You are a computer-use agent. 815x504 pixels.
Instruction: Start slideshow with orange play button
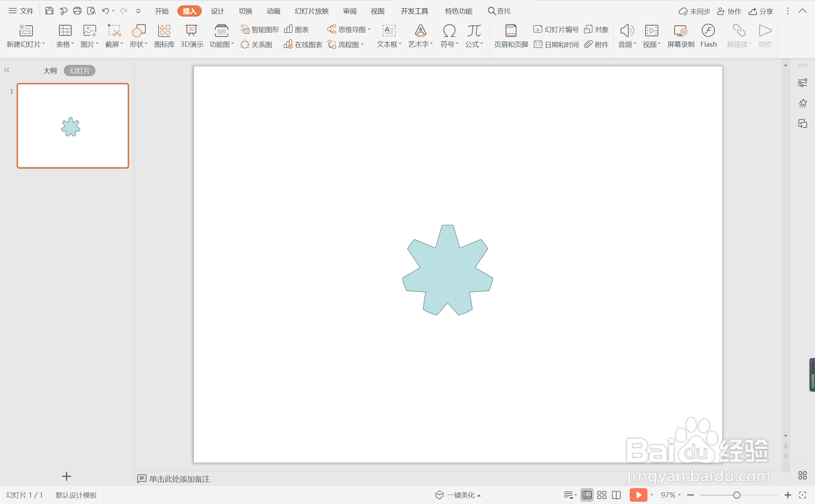click(638, 495)
